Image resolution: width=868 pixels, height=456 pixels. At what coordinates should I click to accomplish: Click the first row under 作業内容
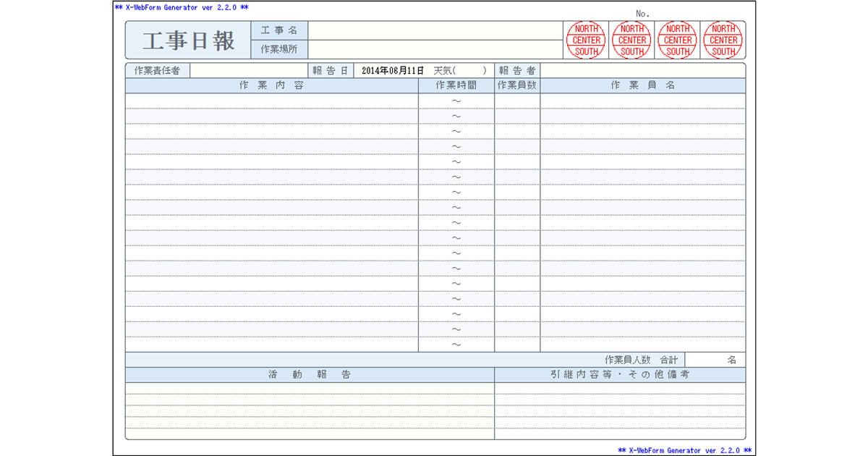(271, 101)
